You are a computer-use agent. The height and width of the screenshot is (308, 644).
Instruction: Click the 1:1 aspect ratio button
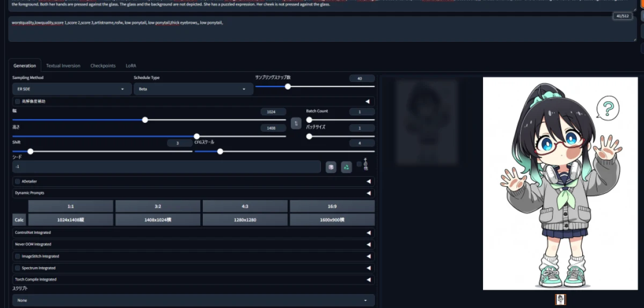click(71, 206)
